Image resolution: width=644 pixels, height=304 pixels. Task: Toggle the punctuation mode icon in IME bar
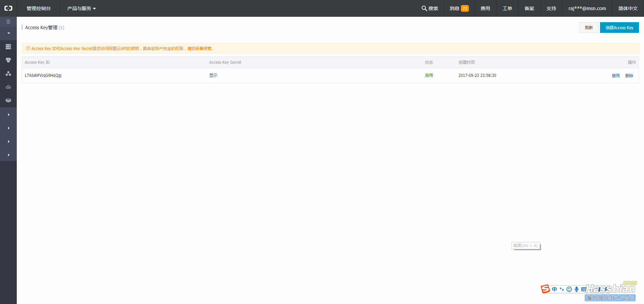pos(561,289)
